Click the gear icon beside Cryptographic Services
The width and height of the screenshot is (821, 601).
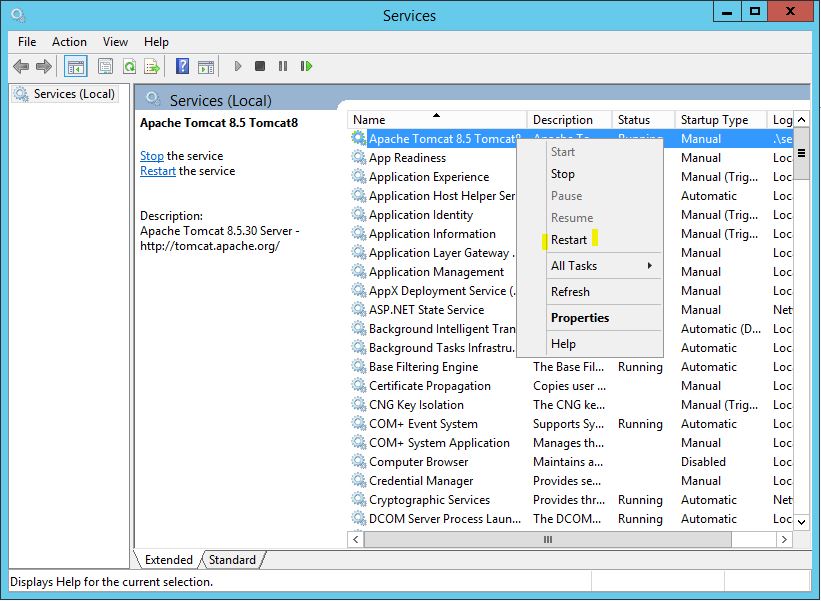359,499
